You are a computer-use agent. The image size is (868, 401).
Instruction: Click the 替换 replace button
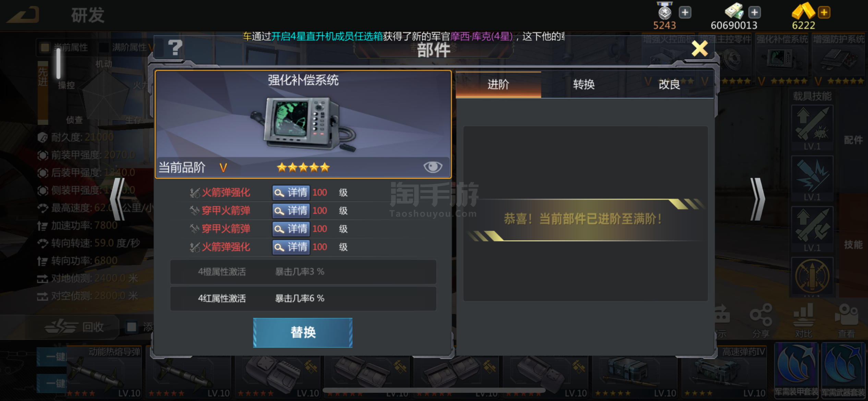click(303, 332)
